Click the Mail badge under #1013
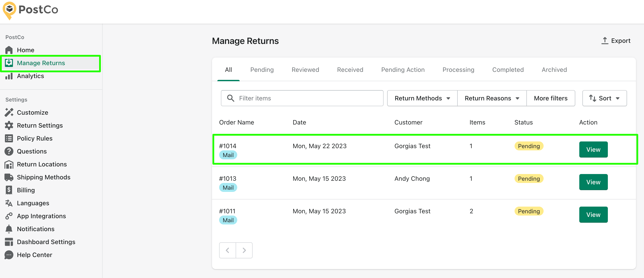Viewport: 644px width, 278px height. [x=228, y=187]
